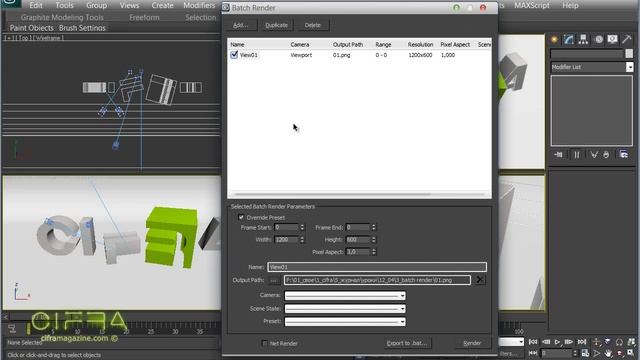Click the Delete button

click(x=312, y=25)
